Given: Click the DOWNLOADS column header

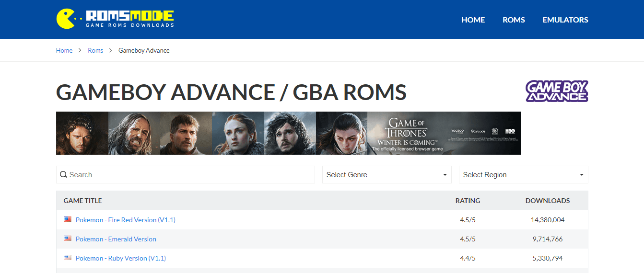Looking at the screenshot, I should [x=548, y=201].
